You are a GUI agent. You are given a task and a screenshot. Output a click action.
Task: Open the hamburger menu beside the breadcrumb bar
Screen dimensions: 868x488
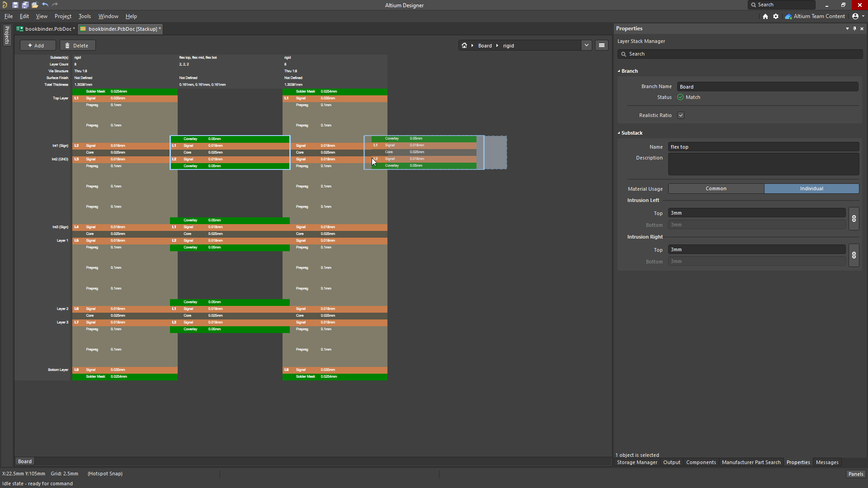601,45
